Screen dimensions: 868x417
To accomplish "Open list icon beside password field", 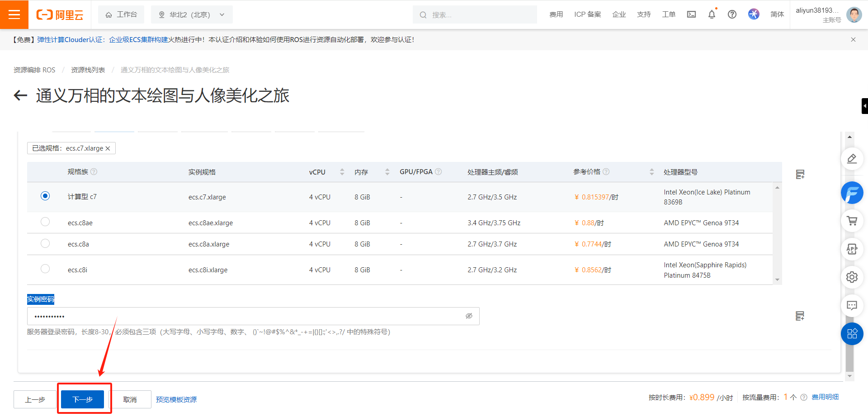I will [x=800, y=316].
